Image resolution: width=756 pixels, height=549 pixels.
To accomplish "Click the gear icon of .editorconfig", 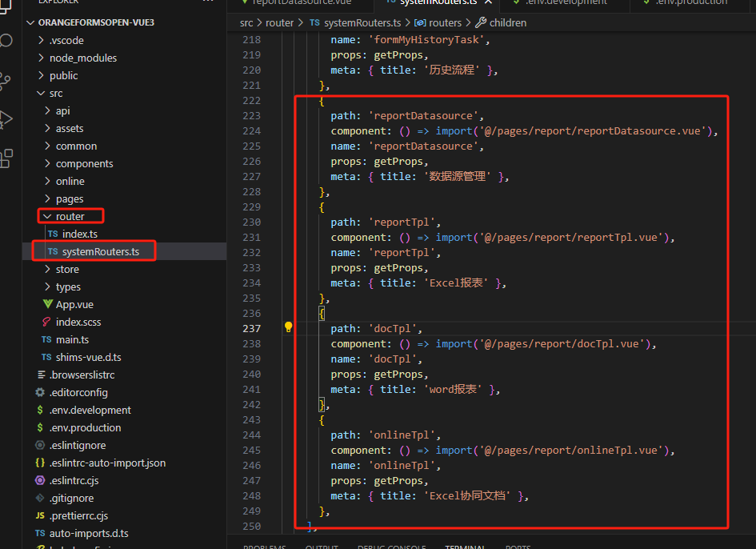I will pos(40,393).
